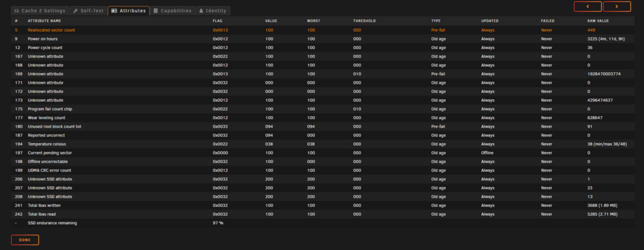The image size is (644, 250).
Task: Click the Power on hours attribute
Action: (x=43, y=39)
